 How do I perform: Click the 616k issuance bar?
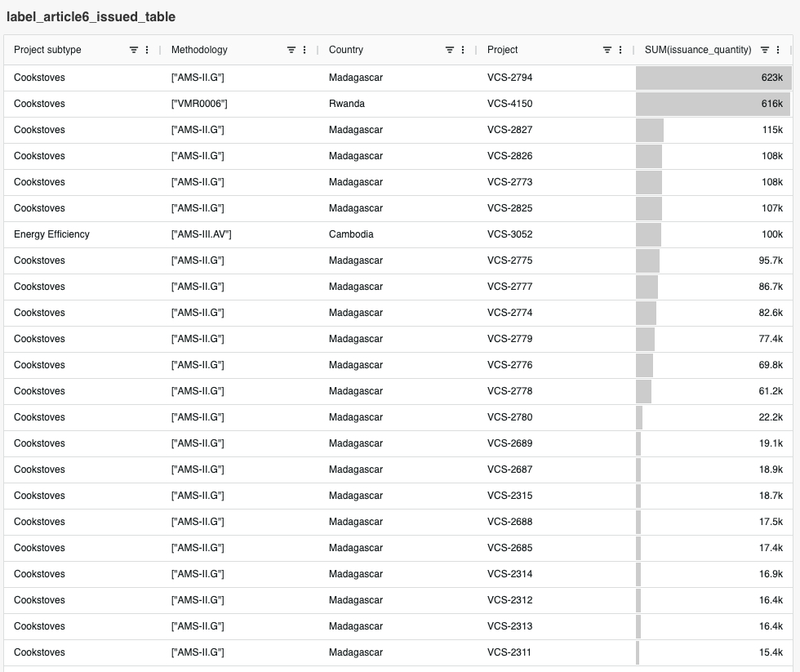click(713, 104)
